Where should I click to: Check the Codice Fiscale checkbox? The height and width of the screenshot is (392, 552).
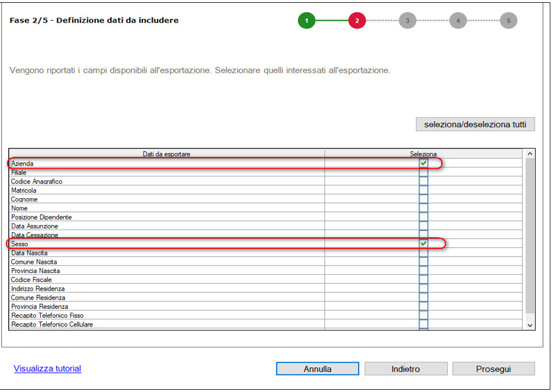424,279
